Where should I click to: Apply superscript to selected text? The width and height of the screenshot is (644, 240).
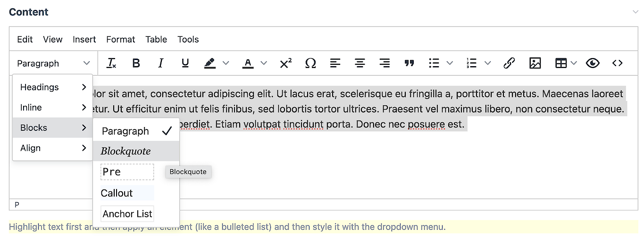point(285,63)
